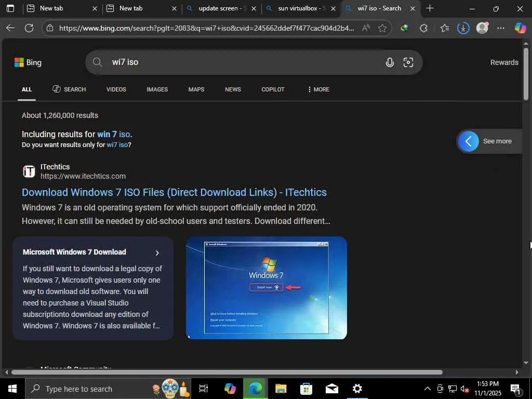Open Settings gear on the taskbar
This screenshot has height=399, width=532.
point(357,389)
